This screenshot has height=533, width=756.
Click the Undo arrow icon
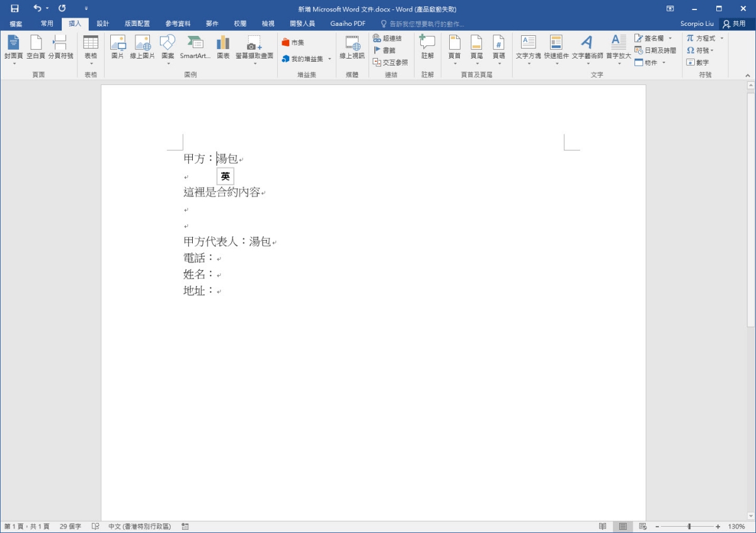(x=37, y=8)
